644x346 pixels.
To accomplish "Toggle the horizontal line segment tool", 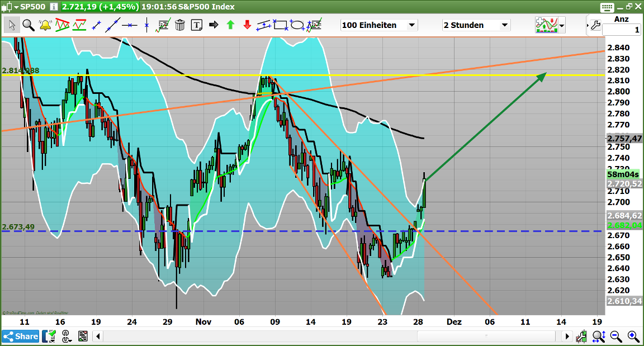I will 129,25.
